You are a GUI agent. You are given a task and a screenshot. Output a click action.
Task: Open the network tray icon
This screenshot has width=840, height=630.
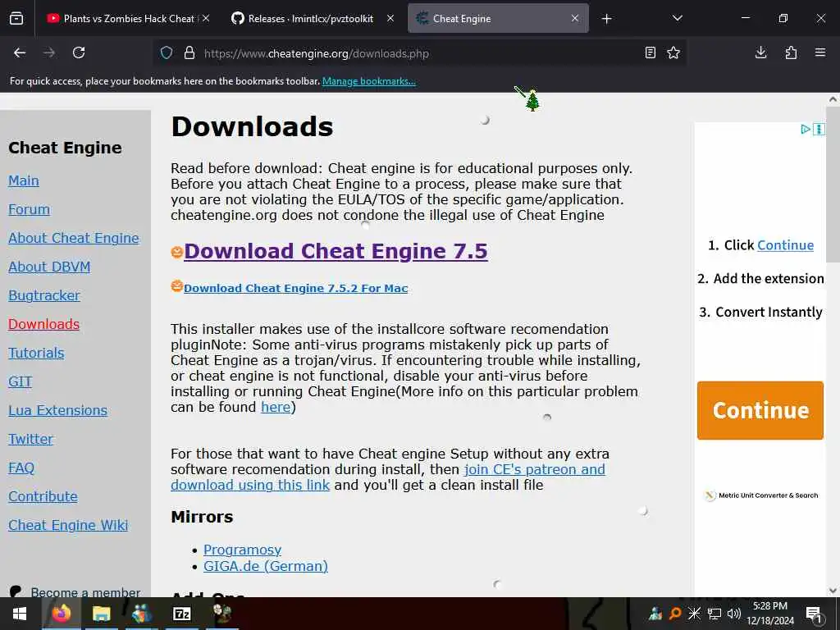(x=714, y=614)
